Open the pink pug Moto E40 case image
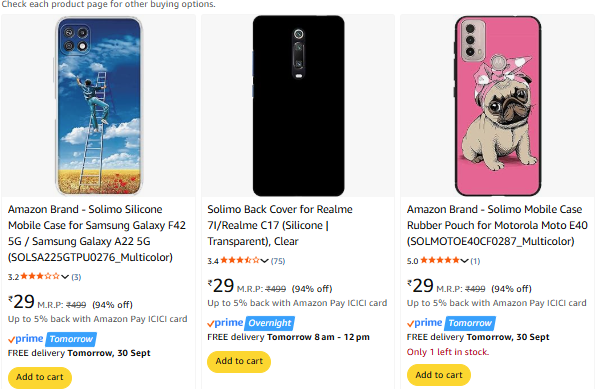596x389 pixels. coord(497,106)
